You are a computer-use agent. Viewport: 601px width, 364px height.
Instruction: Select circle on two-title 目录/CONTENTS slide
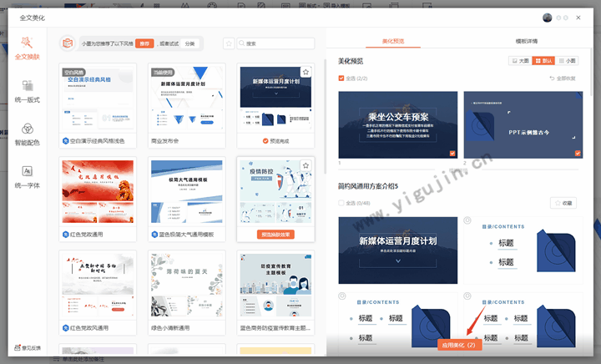click(467, 220)
